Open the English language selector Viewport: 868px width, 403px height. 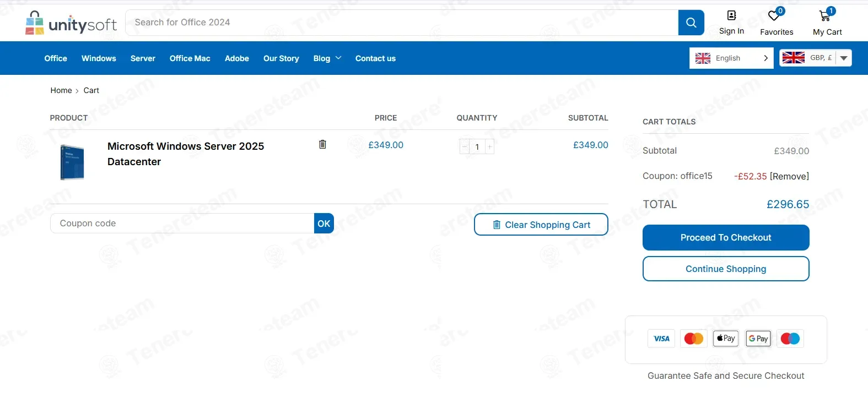point(731,58)
